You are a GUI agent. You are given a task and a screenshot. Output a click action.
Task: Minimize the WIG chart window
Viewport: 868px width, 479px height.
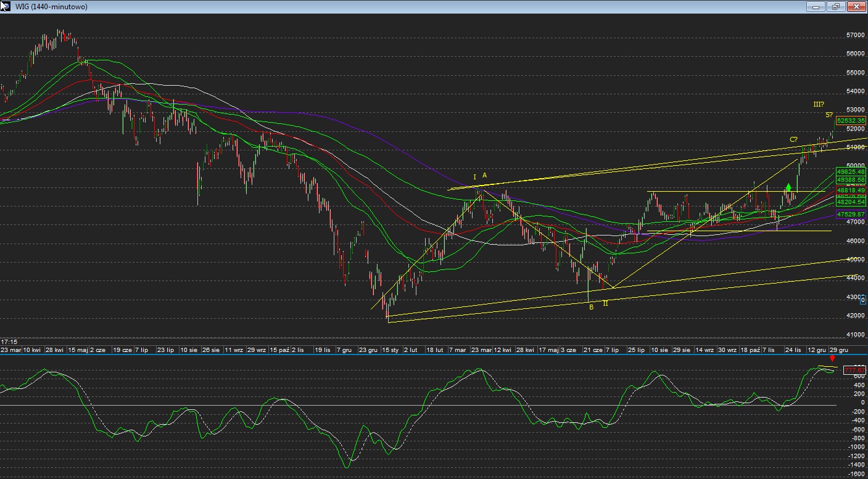pos(816,6)
